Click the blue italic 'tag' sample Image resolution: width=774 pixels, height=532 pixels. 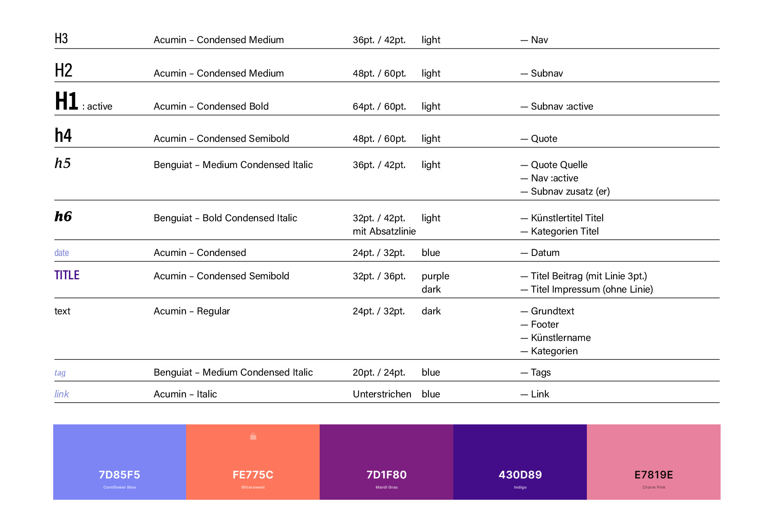(60, 373)
